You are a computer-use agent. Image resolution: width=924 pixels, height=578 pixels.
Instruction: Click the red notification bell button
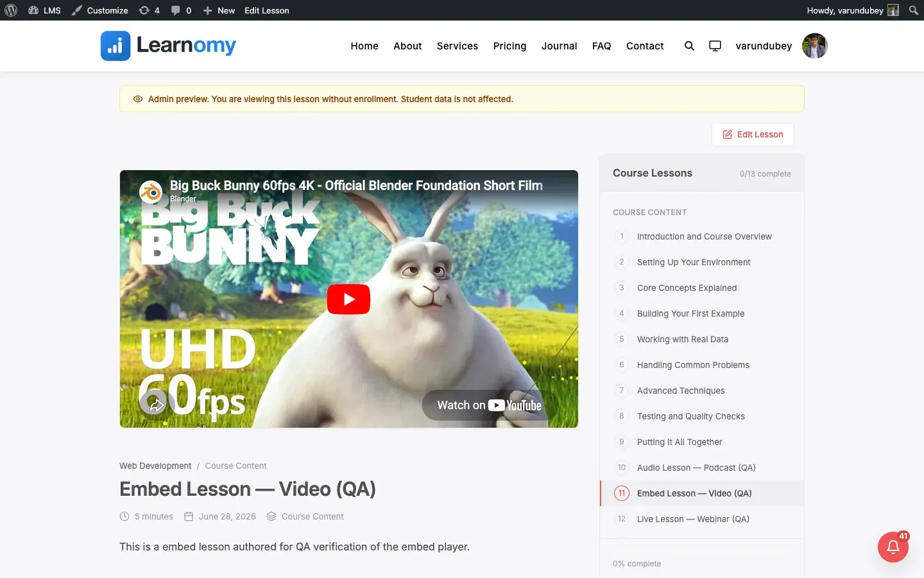(x=893, y=547)
